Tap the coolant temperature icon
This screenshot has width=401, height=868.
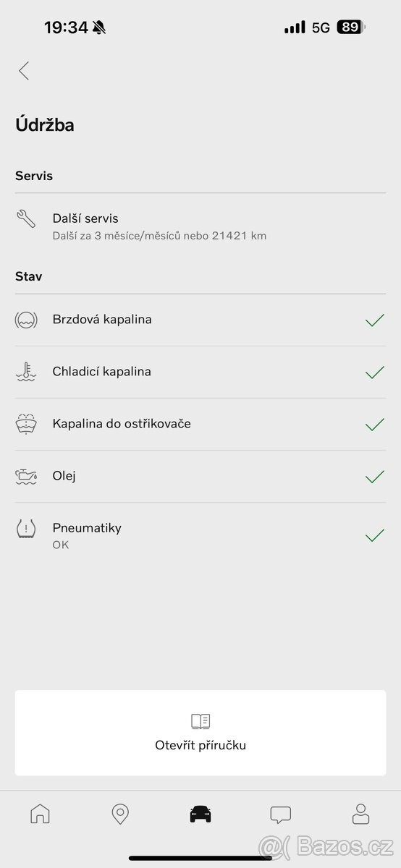26,372
